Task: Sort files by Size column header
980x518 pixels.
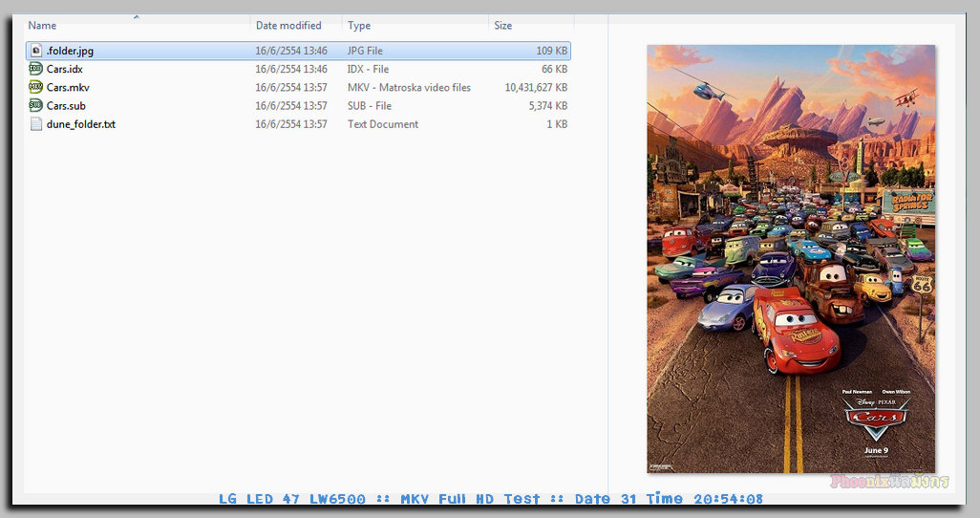Action: coord(502,26)
